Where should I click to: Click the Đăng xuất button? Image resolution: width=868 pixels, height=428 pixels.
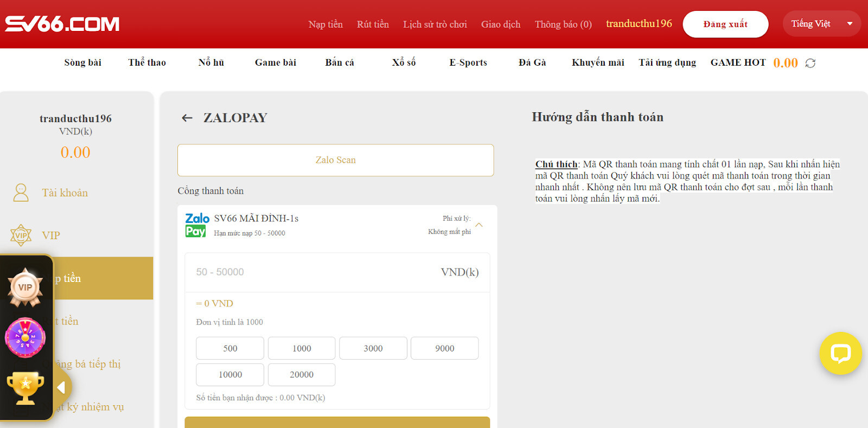coord(725,24)
